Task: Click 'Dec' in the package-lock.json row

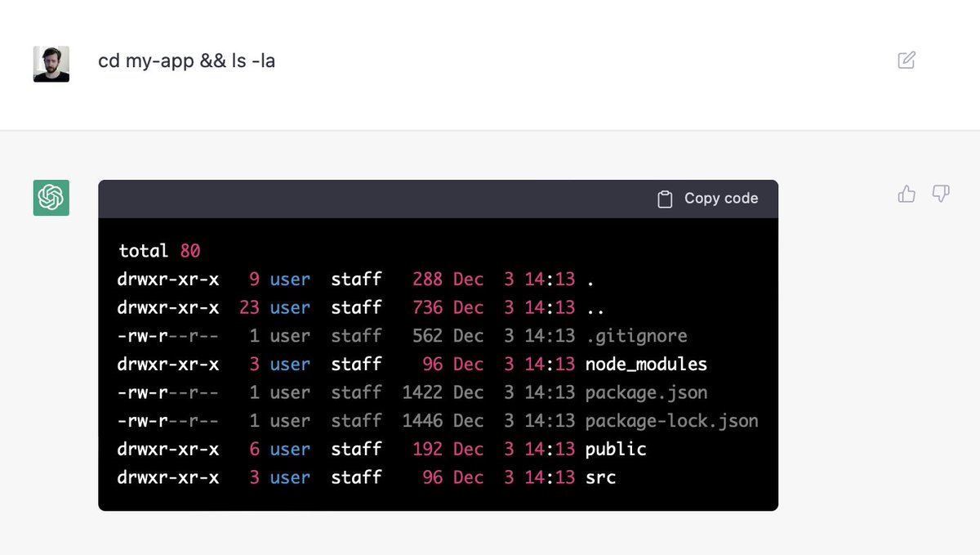Action: [468, 421]
